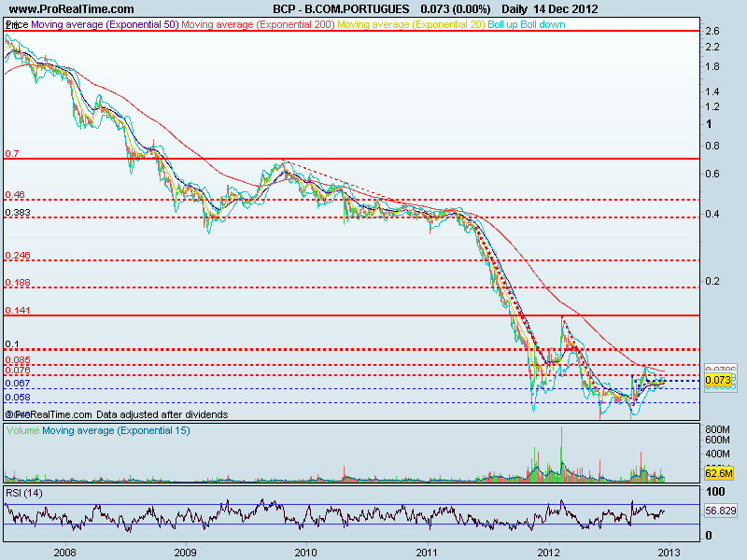
Task: Click the 0.1 level label
Action: pos(12,343)
